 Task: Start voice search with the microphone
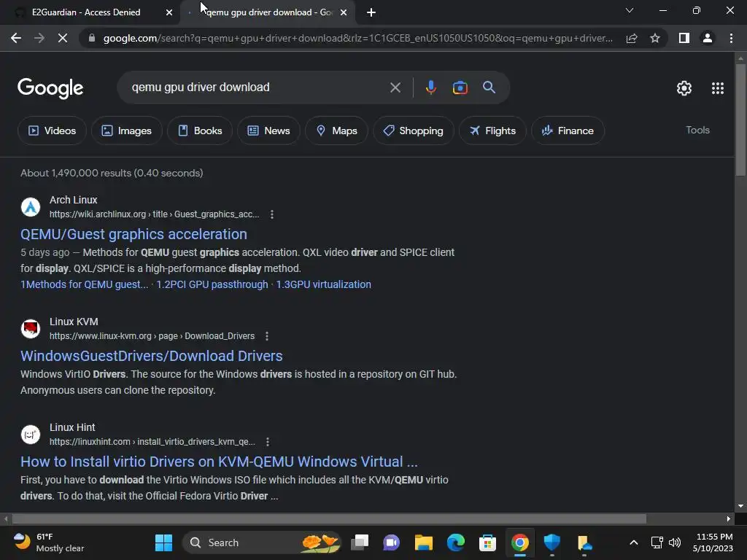[430, 87]
